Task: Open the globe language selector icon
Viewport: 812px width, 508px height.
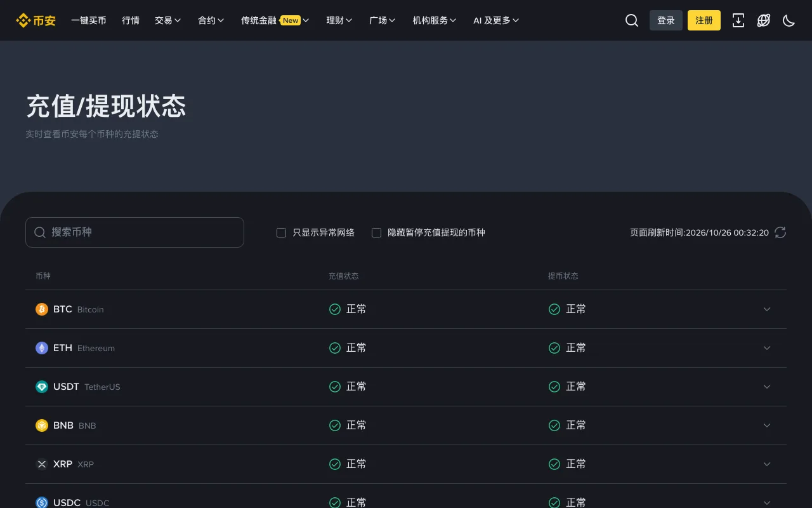Action: [764, 20]
